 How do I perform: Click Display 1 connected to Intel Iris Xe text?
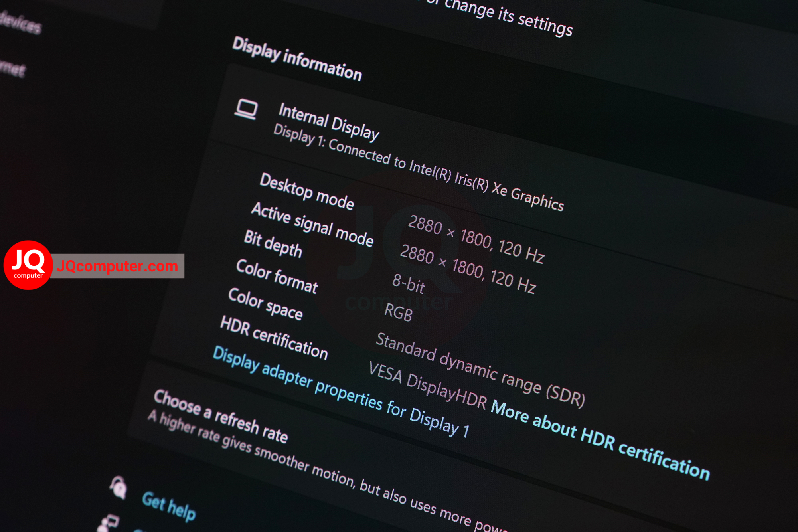click(419, 168)
